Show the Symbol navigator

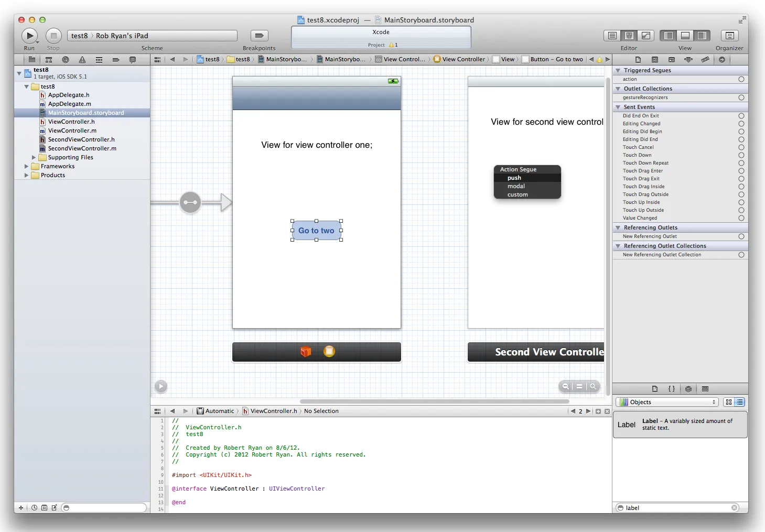(49, 60)
